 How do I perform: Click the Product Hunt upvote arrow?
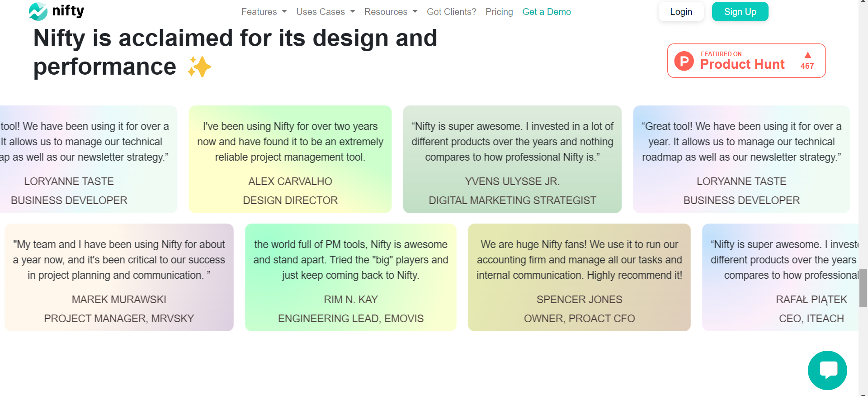click(x=807, y=55)
